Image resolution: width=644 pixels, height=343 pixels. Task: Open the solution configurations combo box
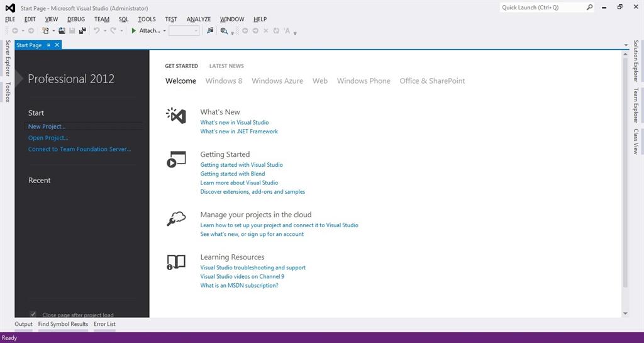[184, 31]
